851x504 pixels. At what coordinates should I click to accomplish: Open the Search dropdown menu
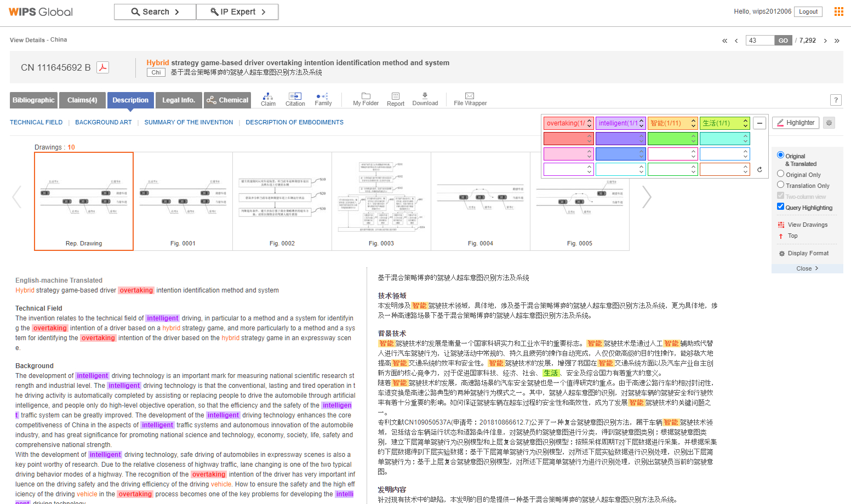coord(155,12)
